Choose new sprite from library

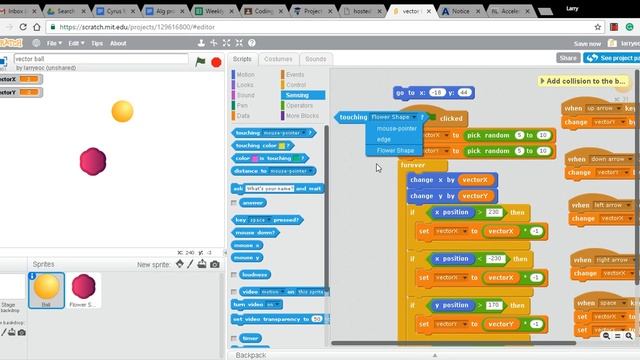coord(180,264)
